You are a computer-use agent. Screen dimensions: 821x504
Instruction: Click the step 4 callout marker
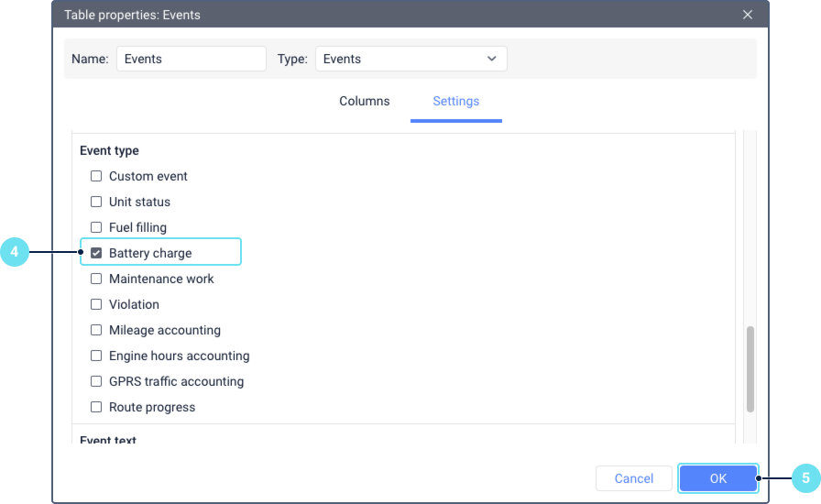tap(15, 252)
